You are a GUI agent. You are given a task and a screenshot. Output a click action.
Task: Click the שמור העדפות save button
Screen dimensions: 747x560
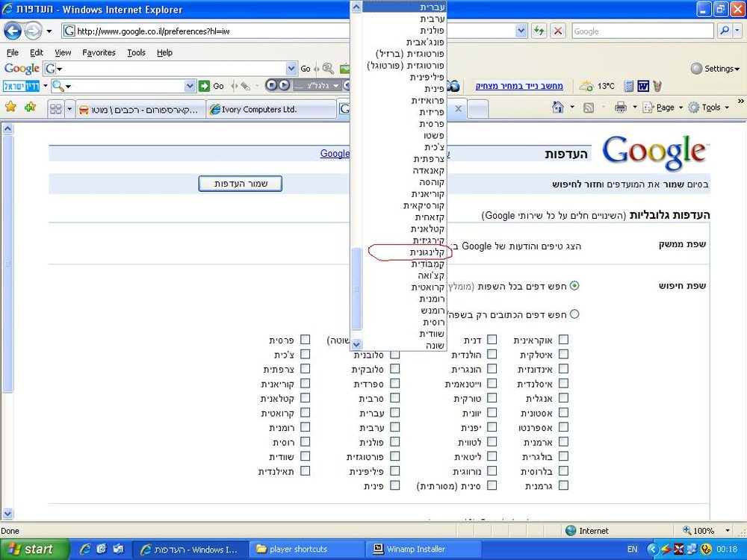tap(240, 184)
